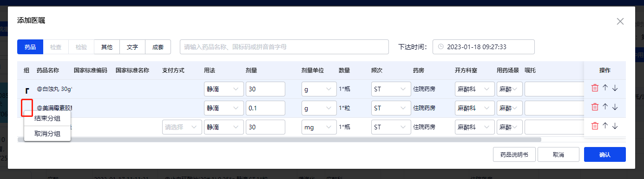This screenshot has width=644, height=179.
Task: Move the 白蚀丸 row up
Action: (x=605, y=88)
